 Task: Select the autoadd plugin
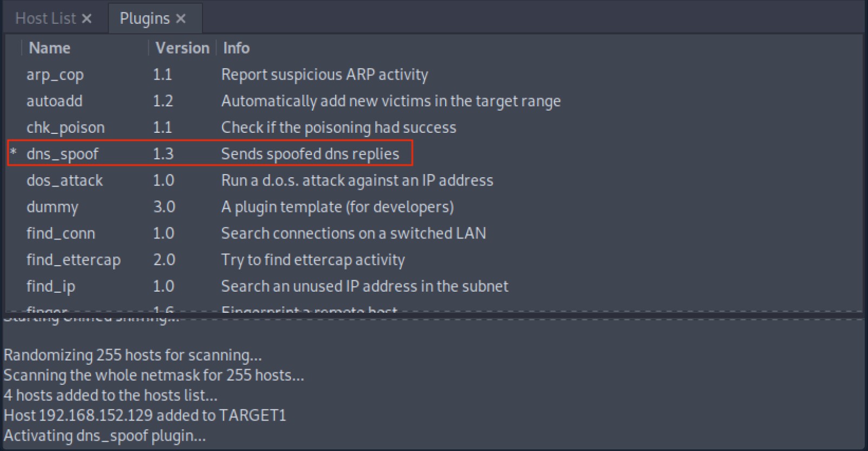[x=54, y=101]
